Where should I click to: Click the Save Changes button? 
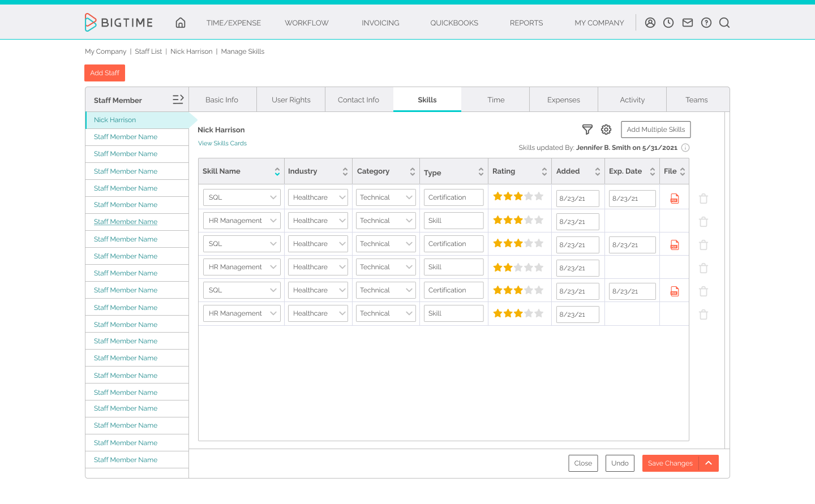tap(670, 463)
